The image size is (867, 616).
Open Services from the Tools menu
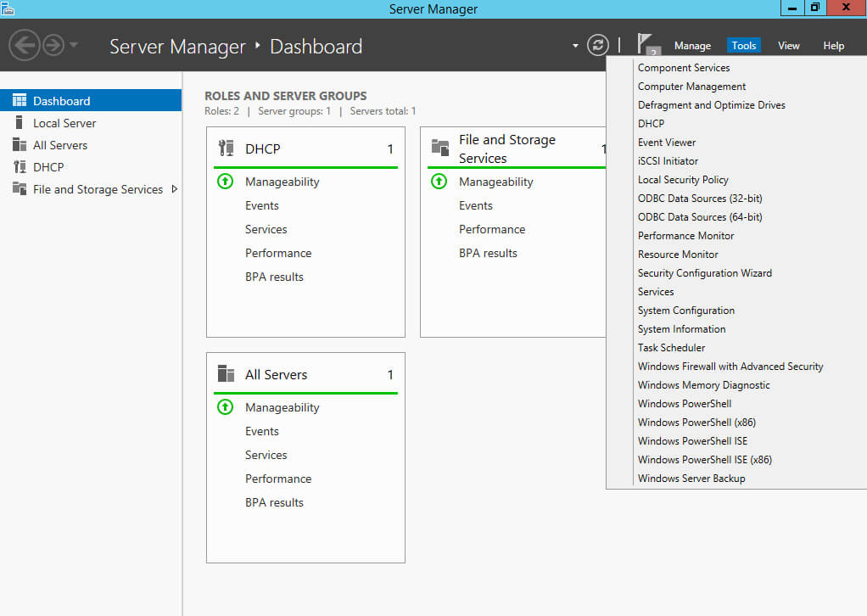click(x=656, y=292)
